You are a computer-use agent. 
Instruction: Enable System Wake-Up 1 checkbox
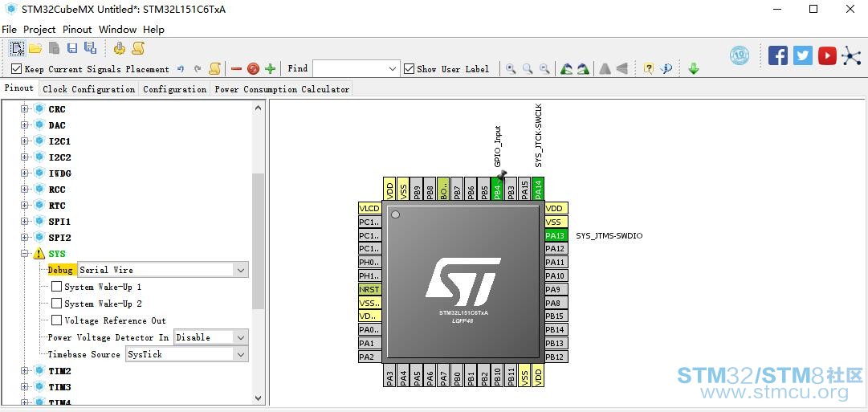pyautogui.click(x=56, y=287)
